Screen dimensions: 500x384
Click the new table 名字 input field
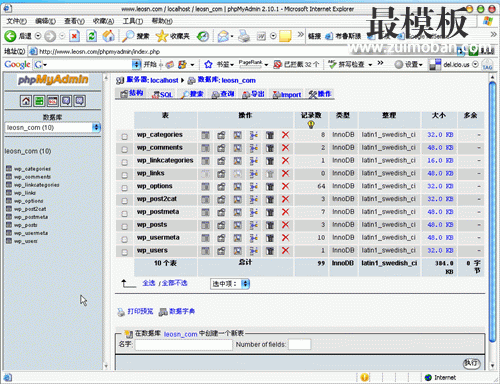(184, 344)
